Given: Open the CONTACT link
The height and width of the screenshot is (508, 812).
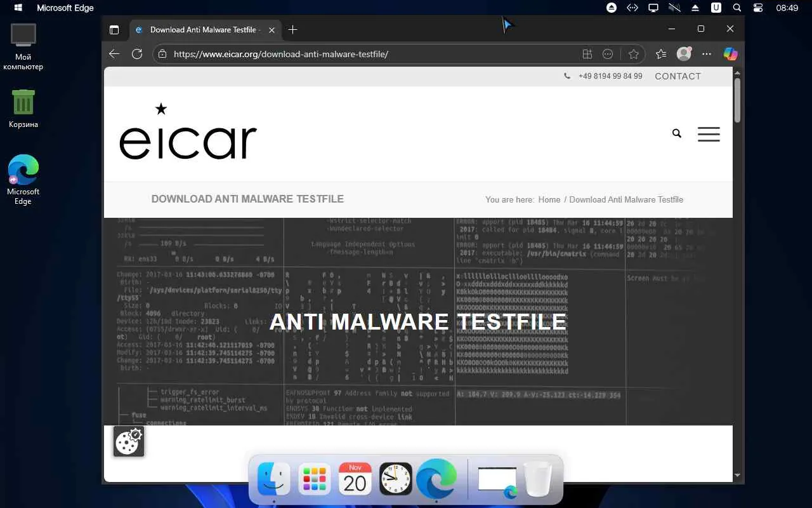Looking at the screenshot, I should point(678,76).
